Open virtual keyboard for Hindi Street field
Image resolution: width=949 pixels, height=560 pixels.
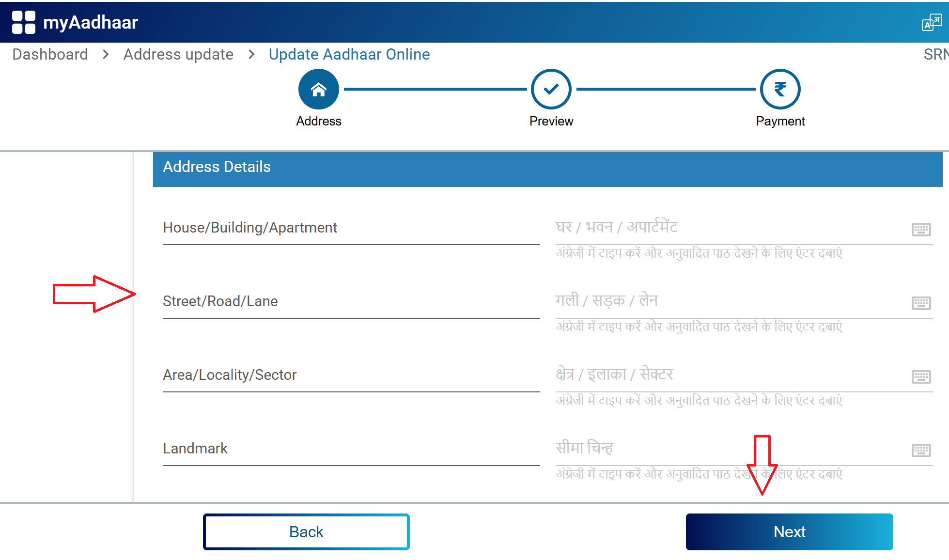(x=921, y=303)
